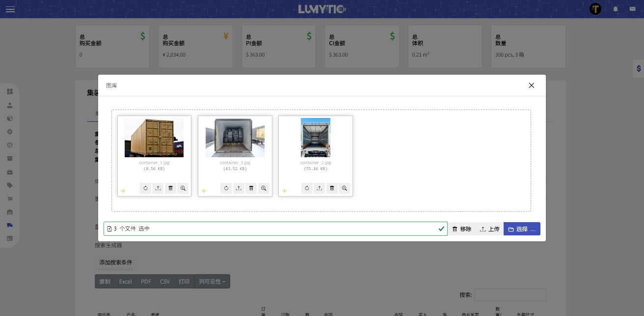Open the truck shipping sidebar icon
This screenshot has width=644, height=316.
coord(10,225)
